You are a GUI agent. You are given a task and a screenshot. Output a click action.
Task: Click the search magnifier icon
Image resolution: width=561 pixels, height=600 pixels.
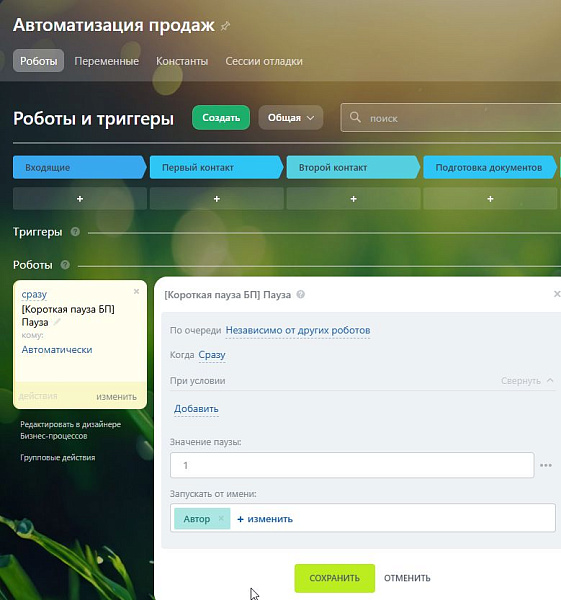tap(355, 117)
